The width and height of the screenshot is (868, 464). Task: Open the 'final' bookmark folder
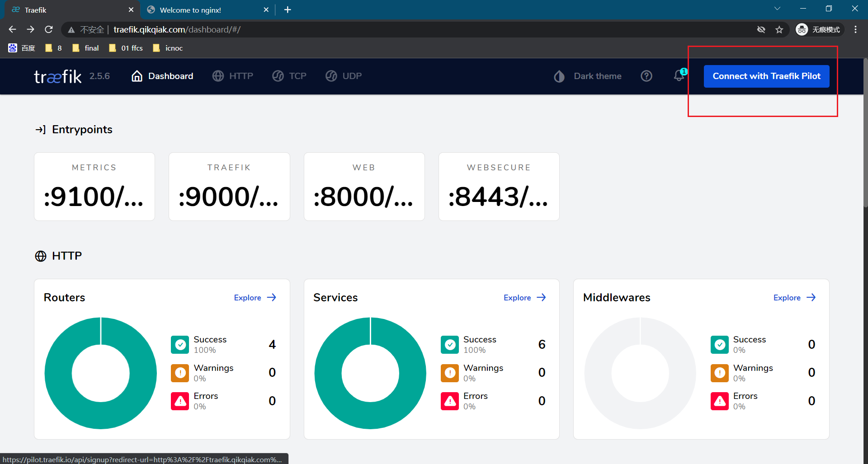click(x=85, y=48)
